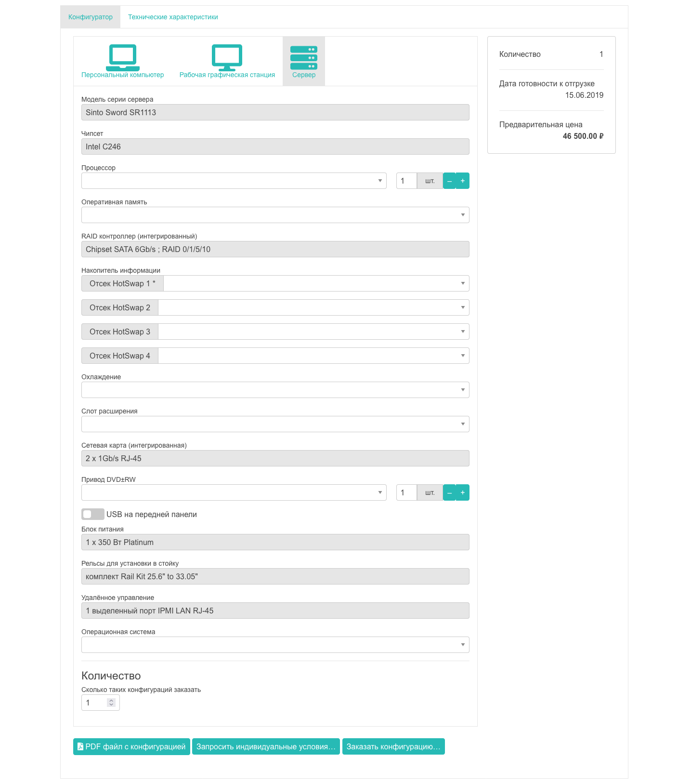The height and width of the screenshot is (784, 691).
Task: Download PDF file with configuration
Action: point(131,746)
